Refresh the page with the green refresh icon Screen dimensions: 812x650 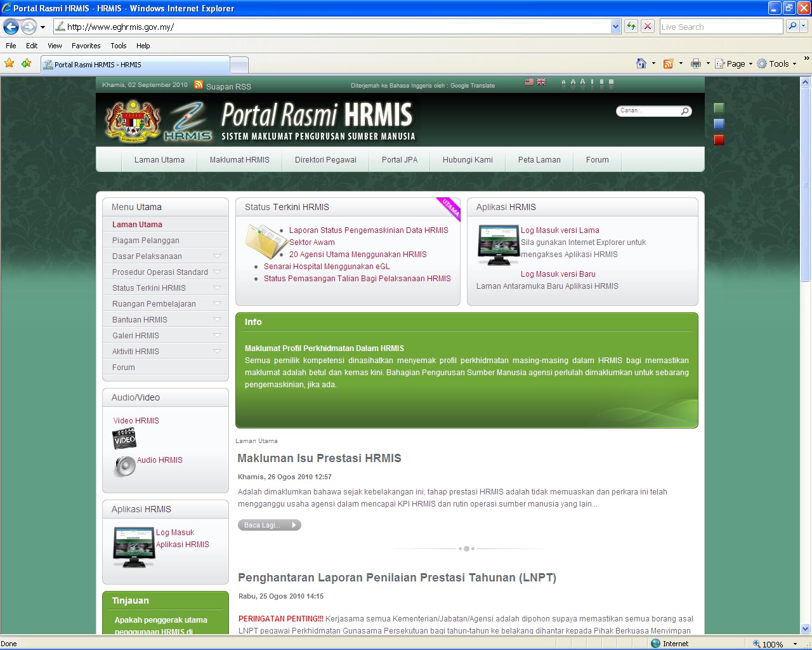(631, 26)
